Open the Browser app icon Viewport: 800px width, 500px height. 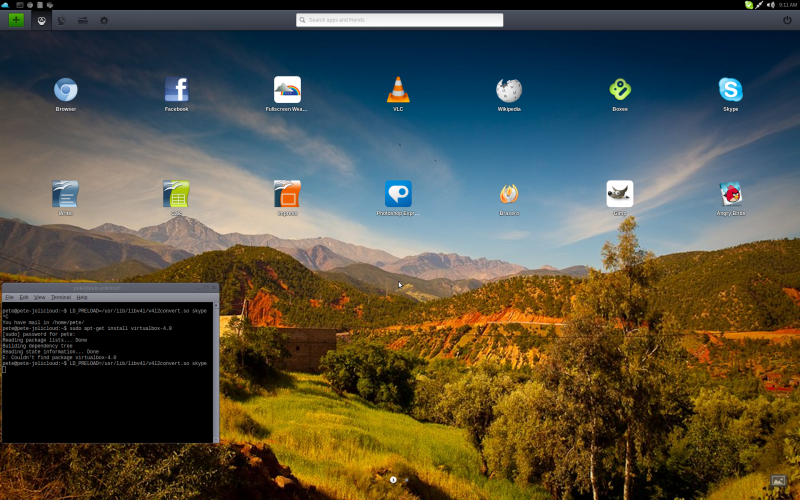point(66,90)
